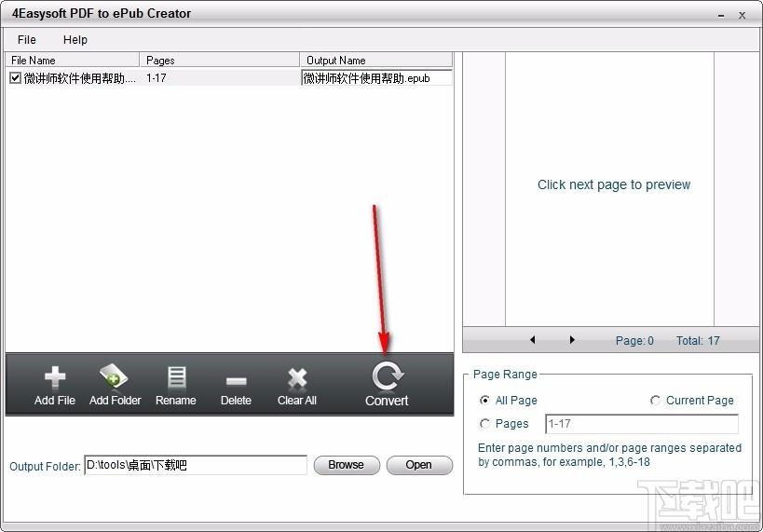Click the Delete minus icon
The height and width of the screenshot is (532, 763).
point(236,381)
